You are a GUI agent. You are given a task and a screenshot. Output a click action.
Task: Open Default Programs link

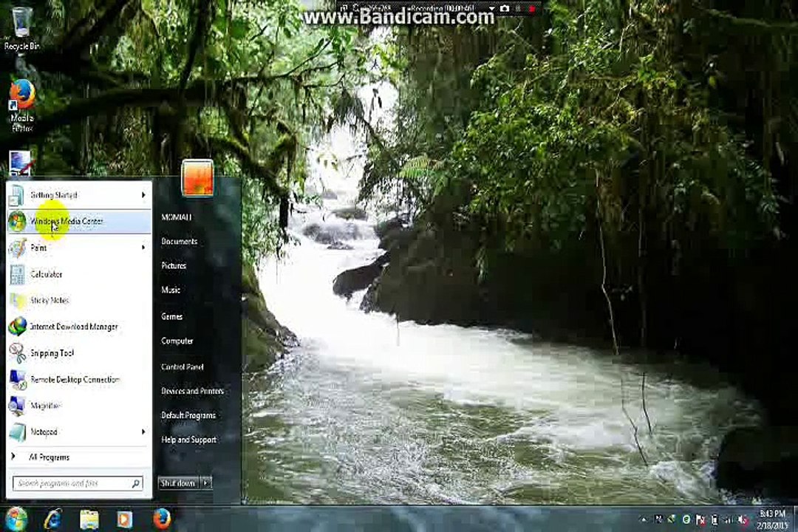pos(188,415)
